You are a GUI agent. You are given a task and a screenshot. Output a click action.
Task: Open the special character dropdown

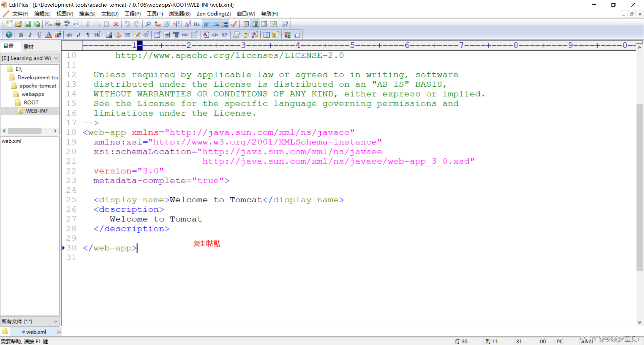click(146, 35)
